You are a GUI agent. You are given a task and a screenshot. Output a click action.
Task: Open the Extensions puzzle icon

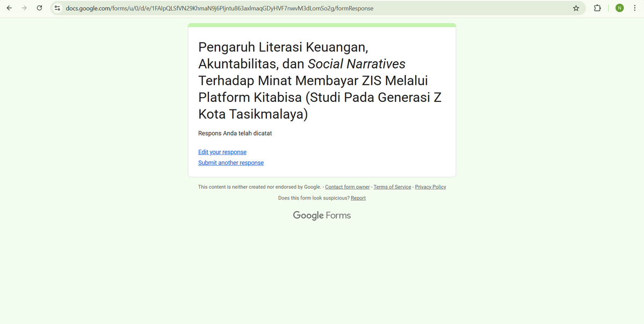(597, 8)
